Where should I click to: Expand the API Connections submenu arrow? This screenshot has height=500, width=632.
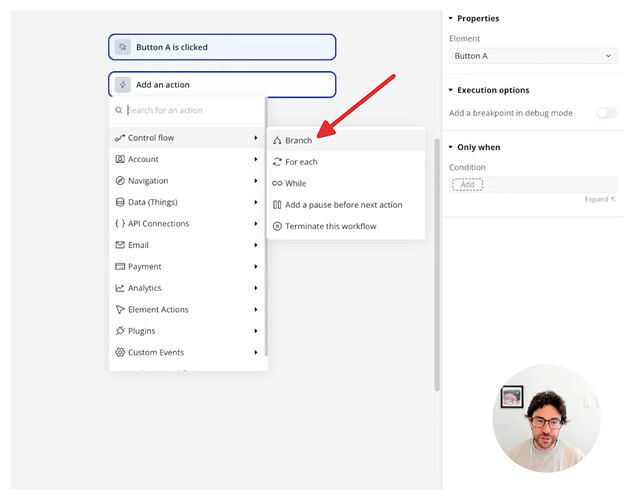[256, 224]
